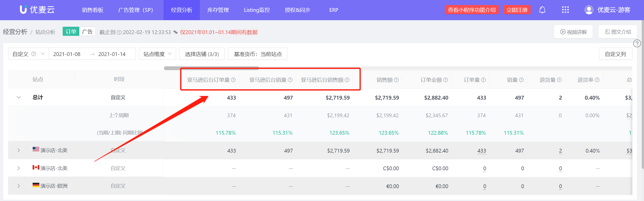Click start date 2021-01-08 field
Viewport: 644px width, 201px height.
pos(67,54)
